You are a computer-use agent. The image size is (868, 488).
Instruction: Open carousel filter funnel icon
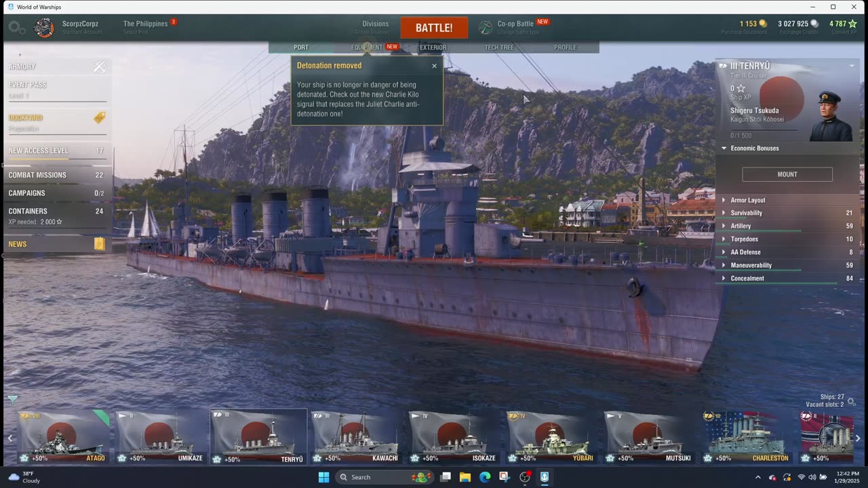[x=12, y=400]
